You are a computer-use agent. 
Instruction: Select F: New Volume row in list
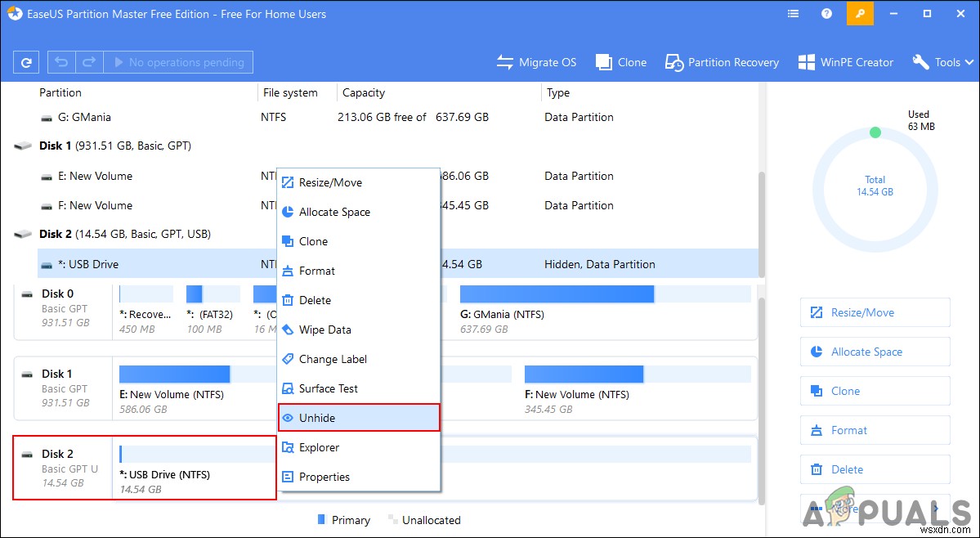coord(397,205)
